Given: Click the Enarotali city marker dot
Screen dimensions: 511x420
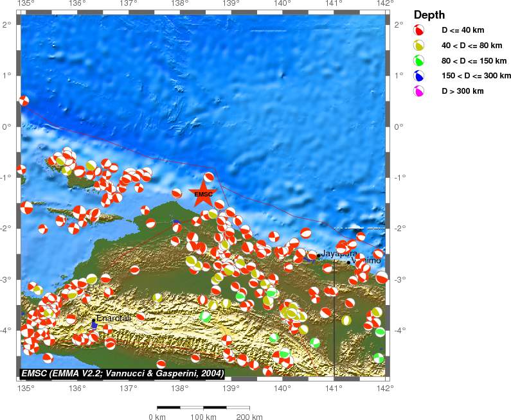Looking at the screenshot, I should coord(94,320).
